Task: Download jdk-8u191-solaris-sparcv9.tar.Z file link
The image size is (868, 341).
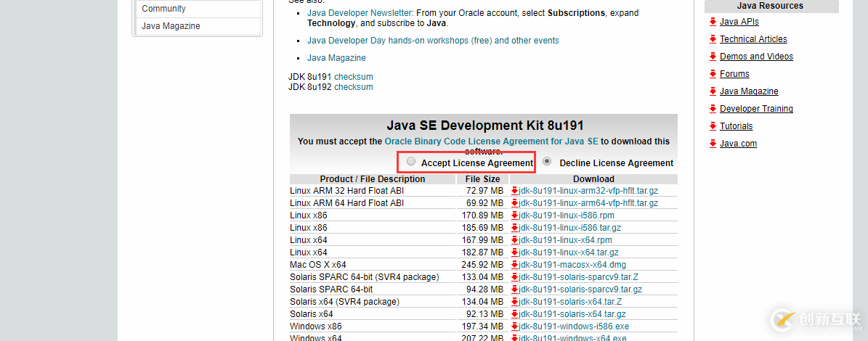Action: tap(578, 277)
